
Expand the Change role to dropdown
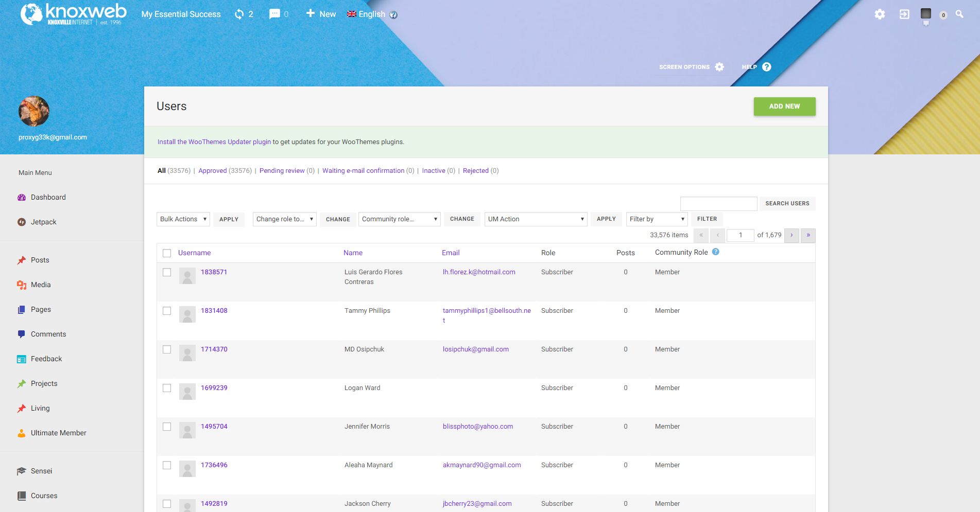click(x=284, y=219)
